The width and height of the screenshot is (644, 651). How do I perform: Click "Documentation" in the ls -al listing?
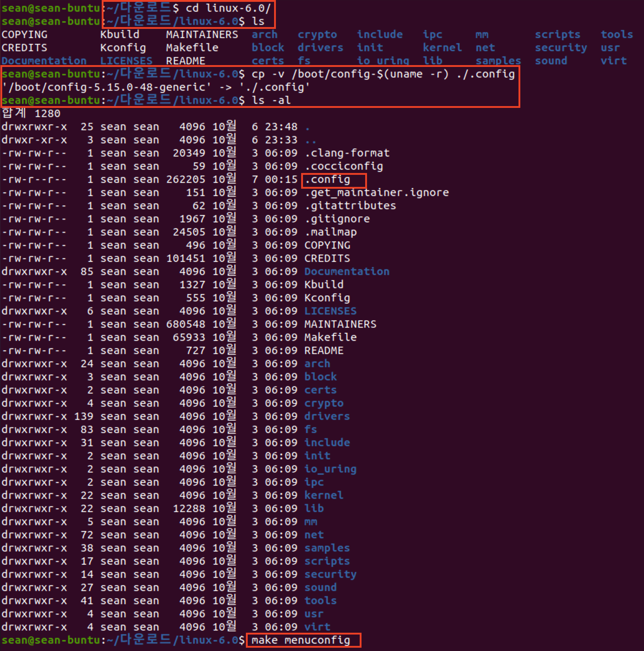pos(347,272)
